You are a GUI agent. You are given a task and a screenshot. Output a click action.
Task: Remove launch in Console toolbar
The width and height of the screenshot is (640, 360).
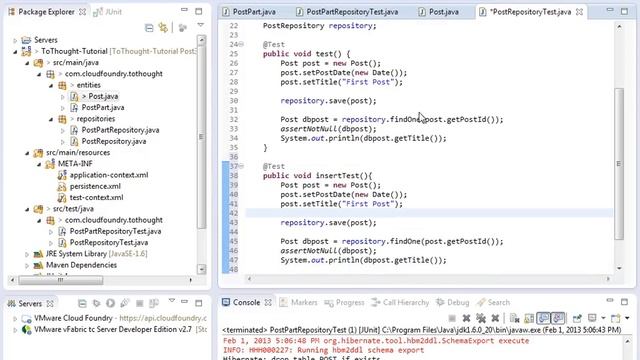(466, 318)
